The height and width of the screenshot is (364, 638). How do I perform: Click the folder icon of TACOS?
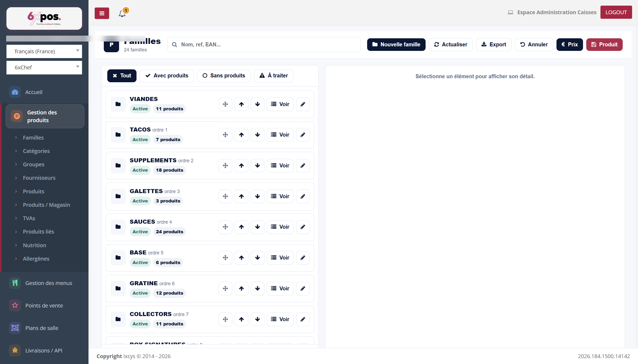118,135
